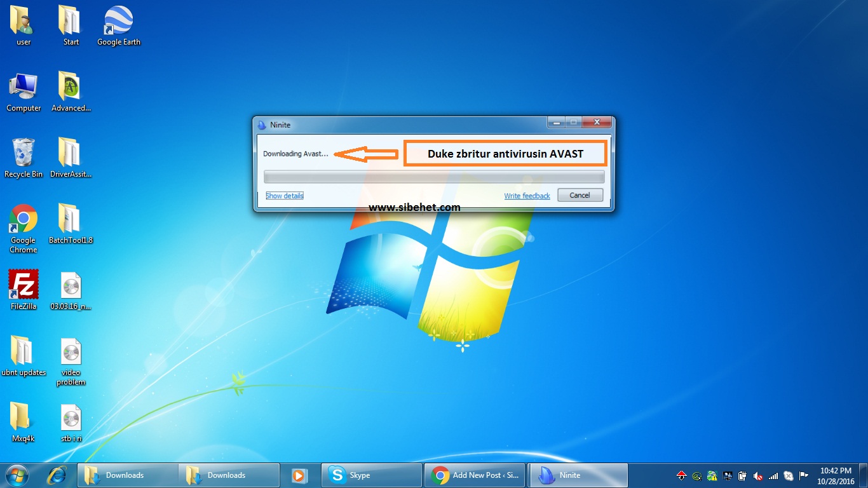Viewport: 868px width, 488px height.
Task: Close the Ninite window
Action: tap(597, 122)
